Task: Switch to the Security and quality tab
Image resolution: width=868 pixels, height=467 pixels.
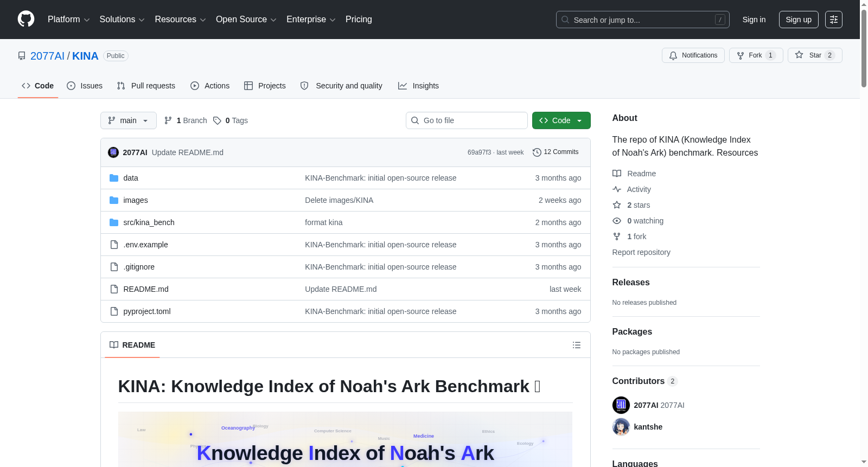Action: 341,86
